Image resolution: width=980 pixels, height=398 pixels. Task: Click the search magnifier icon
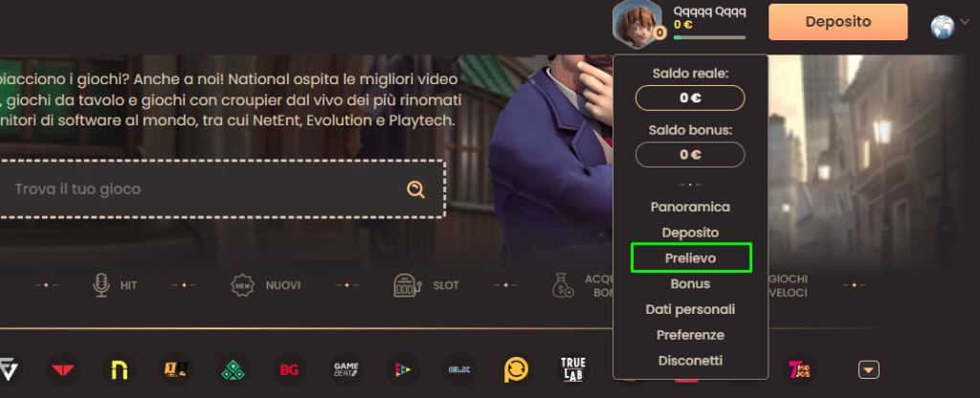click(415, 189)
